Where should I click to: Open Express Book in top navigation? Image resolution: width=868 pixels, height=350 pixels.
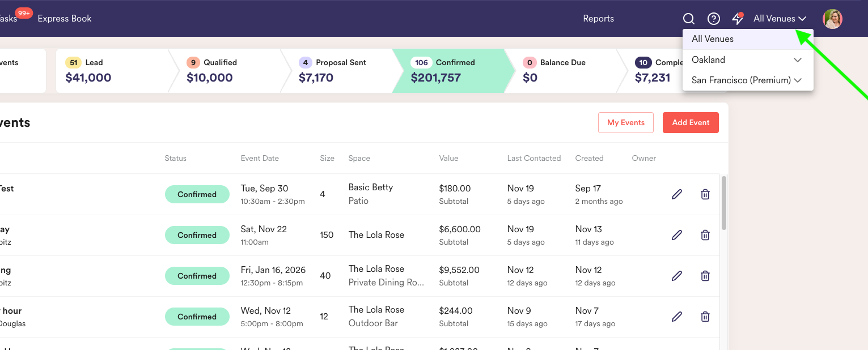coord(65,19)
